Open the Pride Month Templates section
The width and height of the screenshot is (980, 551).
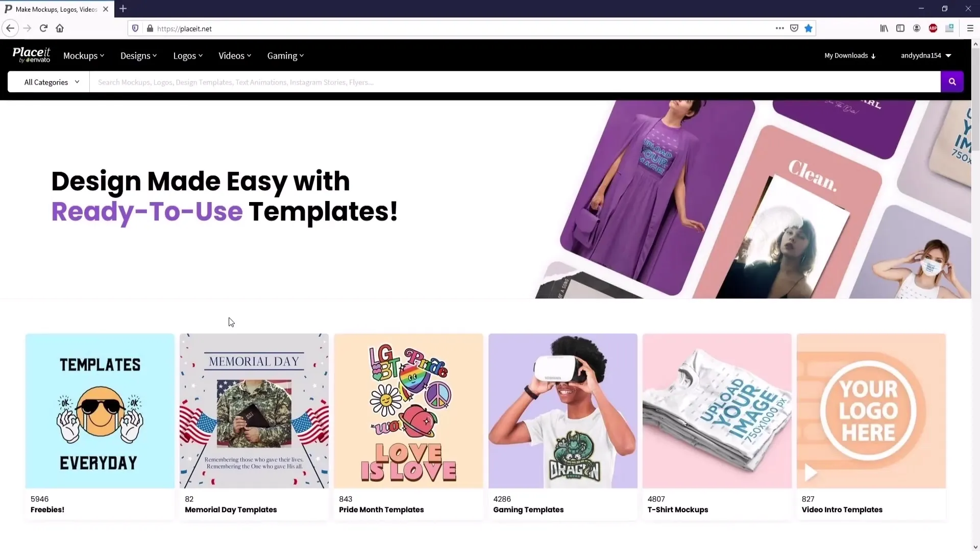[408, 410]
